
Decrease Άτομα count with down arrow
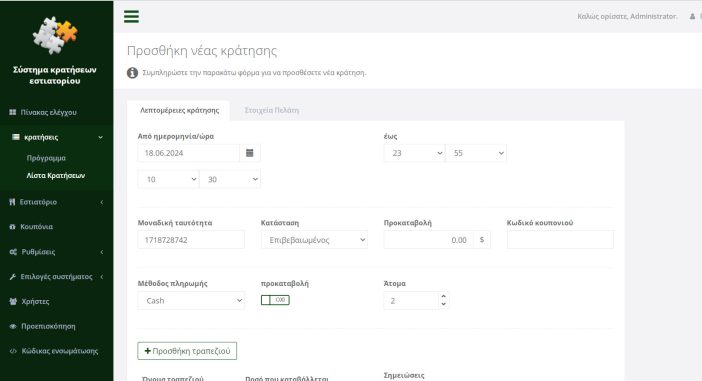tap(443, 304)
